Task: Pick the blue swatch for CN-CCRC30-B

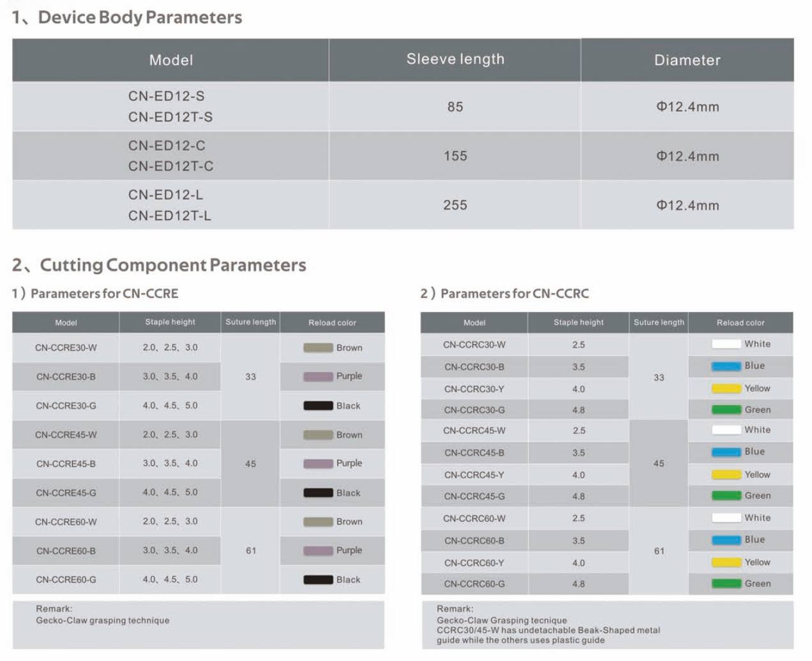Action: (x=726, y=366)
